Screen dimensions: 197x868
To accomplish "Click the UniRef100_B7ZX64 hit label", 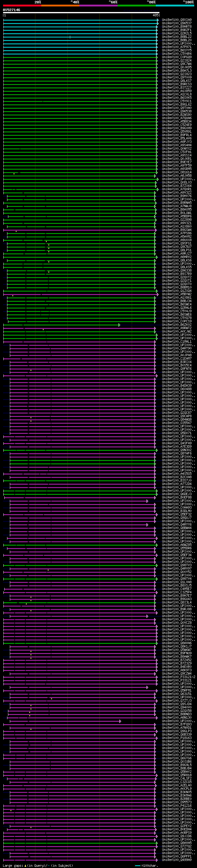I will pyautogui.click(x=177, y=186).
